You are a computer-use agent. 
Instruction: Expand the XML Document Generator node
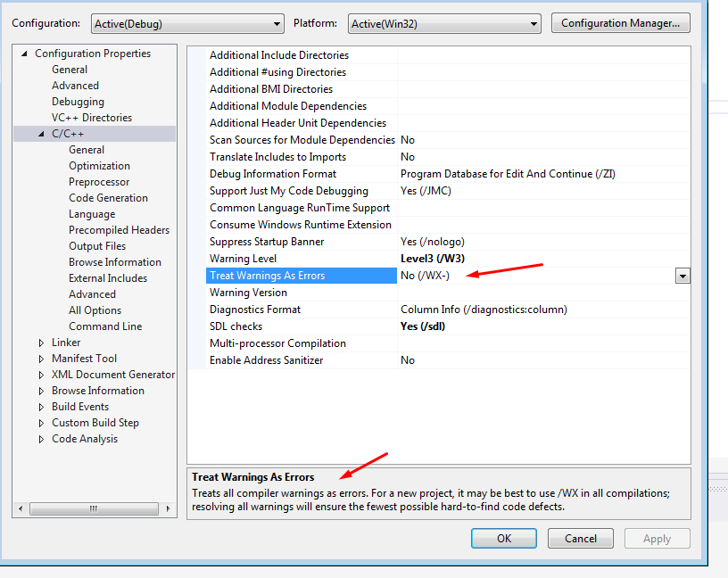pos(41,376)
